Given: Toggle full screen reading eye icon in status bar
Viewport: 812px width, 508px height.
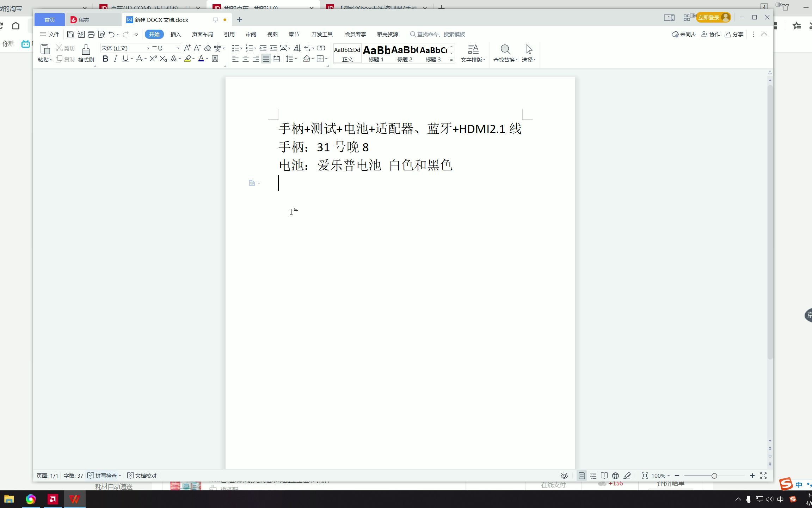Looking at the screenshot, I should (x=564, y=476).
